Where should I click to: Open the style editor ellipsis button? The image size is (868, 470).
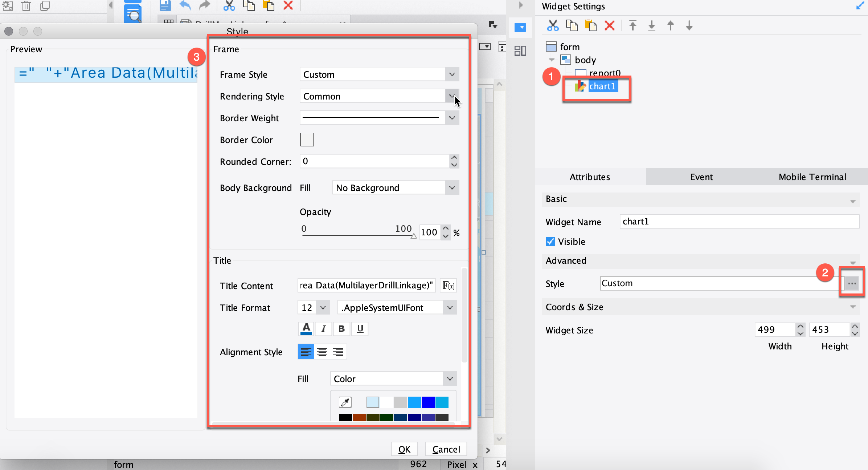point(852,283)
